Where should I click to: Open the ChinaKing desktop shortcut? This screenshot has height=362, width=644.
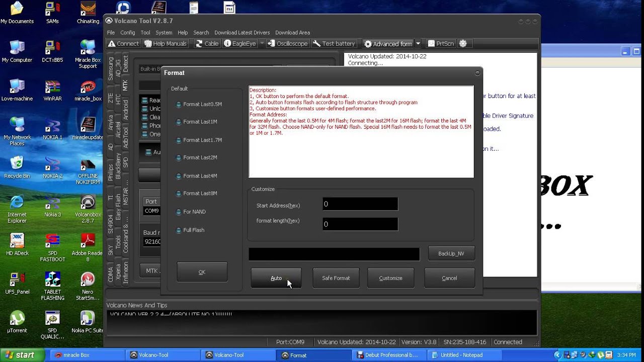(x=88, y=13)
